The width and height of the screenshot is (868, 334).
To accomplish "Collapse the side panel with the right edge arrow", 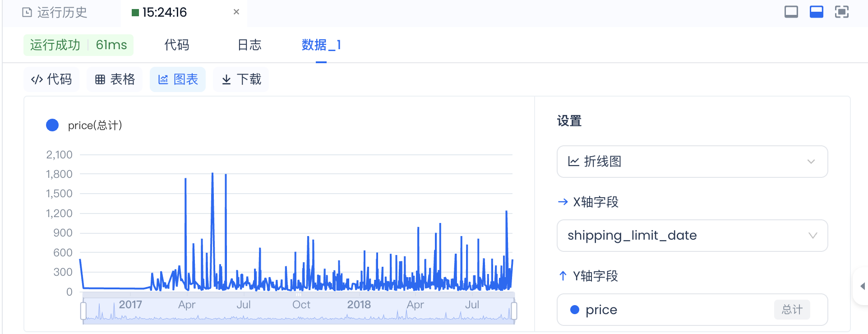I will [x=862, y=286].
